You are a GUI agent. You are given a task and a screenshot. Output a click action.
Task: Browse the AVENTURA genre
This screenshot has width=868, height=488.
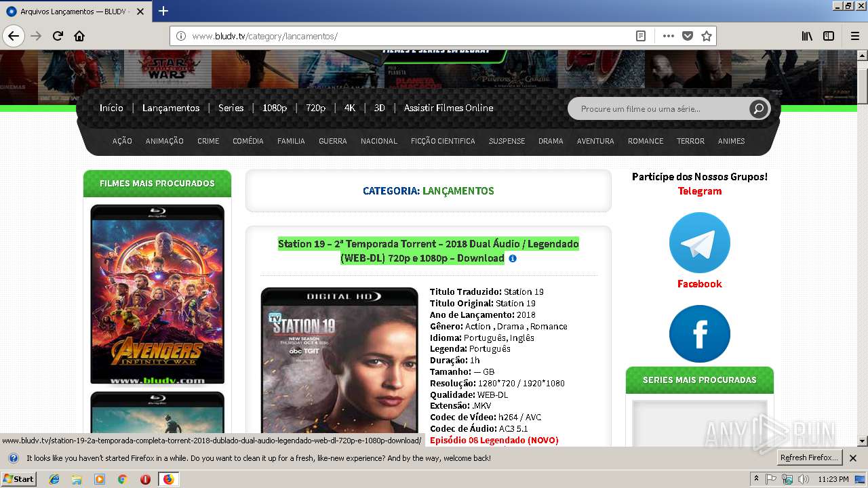595,141
